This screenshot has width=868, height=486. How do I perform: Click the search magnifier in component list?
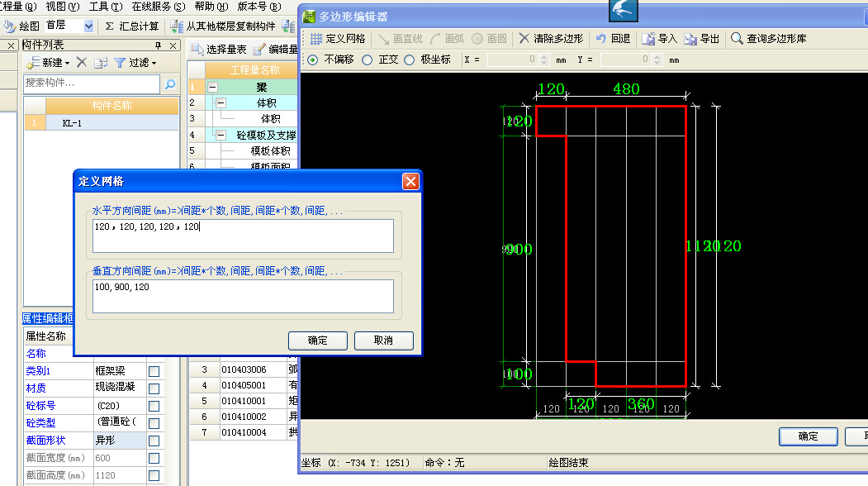(170, 84)
